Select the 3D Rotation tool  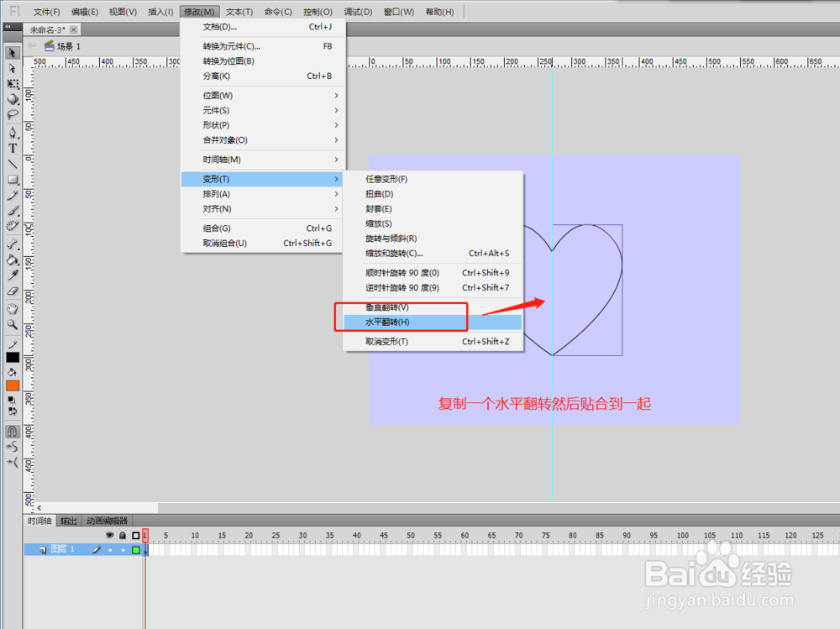(13, 99)
